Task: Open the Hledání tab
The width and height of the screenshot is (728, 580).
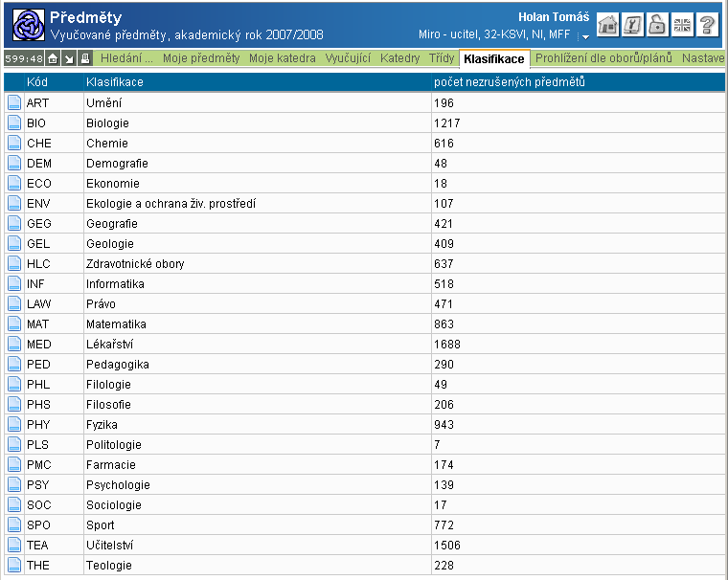Action: pos(127,59)
